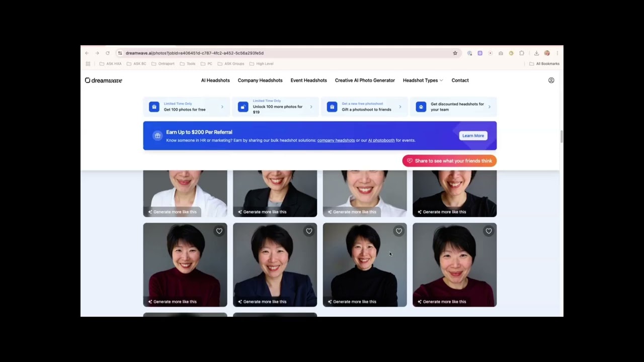
Task: Favorite the maroon turtleneck headshot with white background
Action: tap(219, 231)
